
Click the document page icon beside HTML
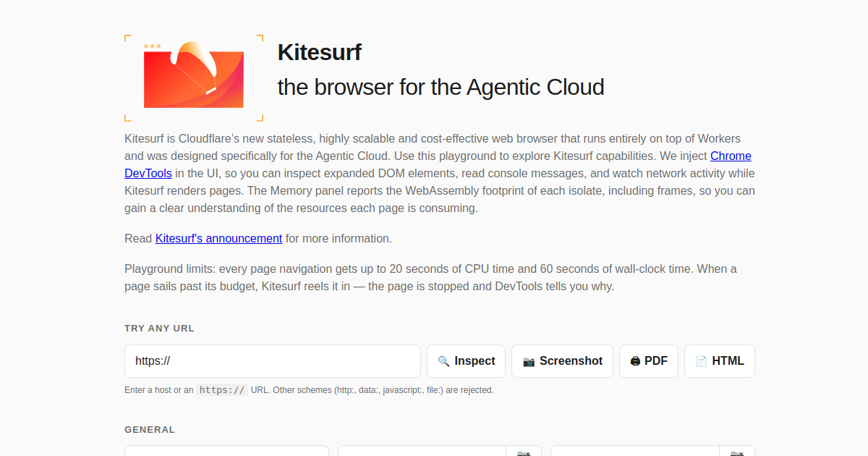tap(701, 361)
